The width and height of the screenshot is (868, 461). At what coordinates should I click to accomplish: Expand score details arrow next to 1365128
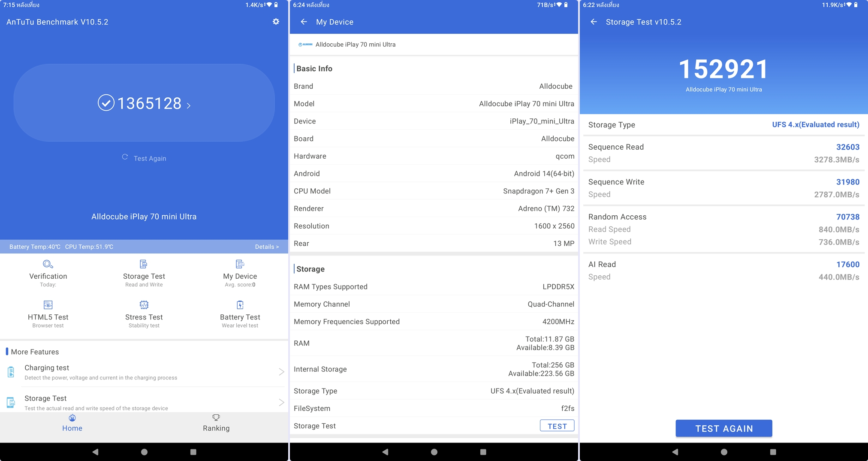(189, 105)
